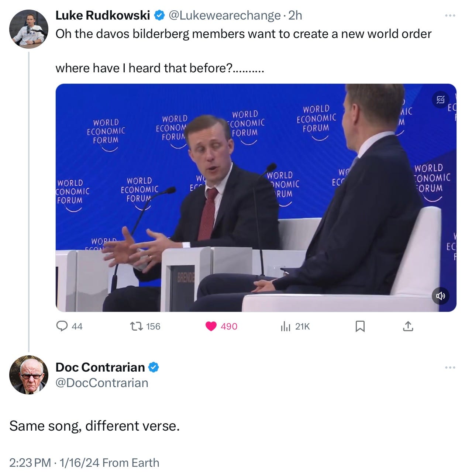Open reply comments showing 44
Screen dimensions: 472x476
click(69, 326)
